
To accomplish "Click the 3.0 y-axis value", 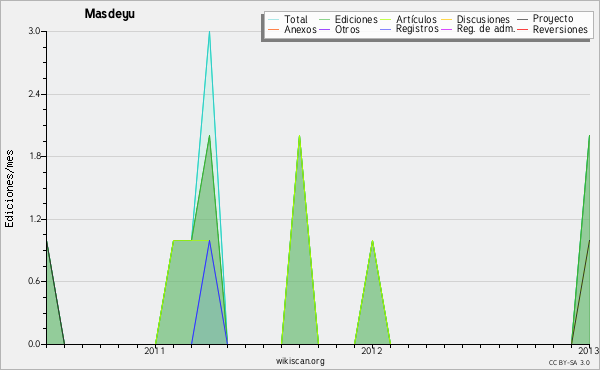I will click(x=34, y=31).
